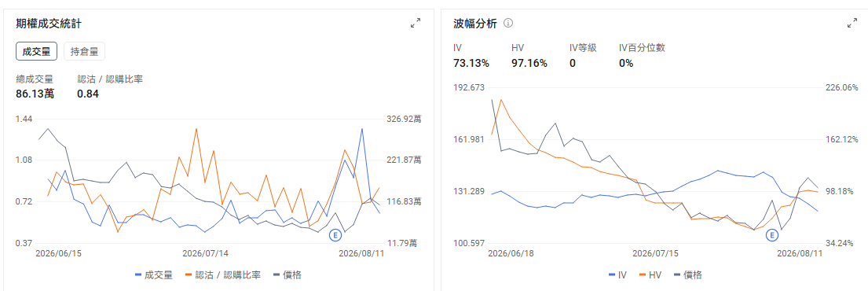Click the 2026/07/15 date axis label
The image size is (868, 291).
655,253
